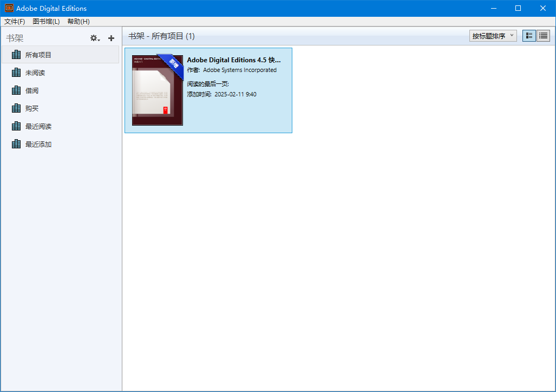The height and width of the screenshot is (392, 556).
Task: Open the 帮助 menu
Action: (78, 21)
